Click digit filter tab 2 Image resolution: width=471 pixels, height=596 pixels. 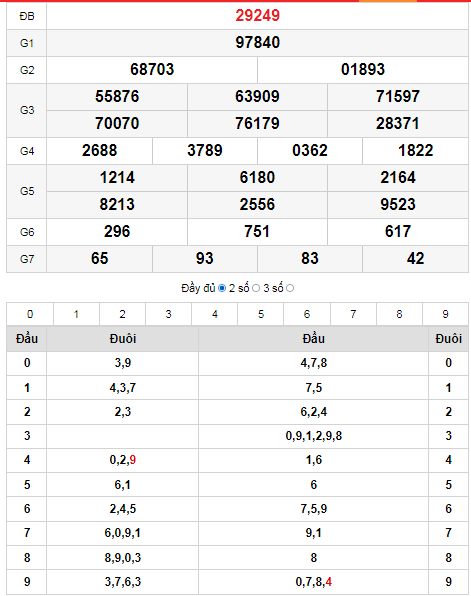[122, 314]
